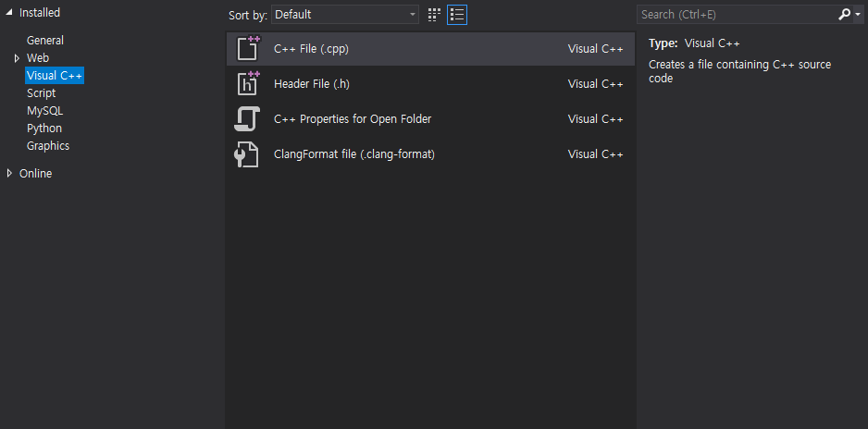Click the search magnifier icon
868x429 pixels.
[844, 15]
